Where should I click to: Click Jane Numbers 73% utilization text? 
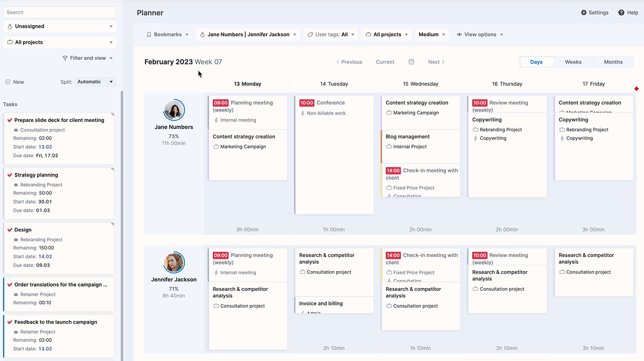[x=174, y=136]
